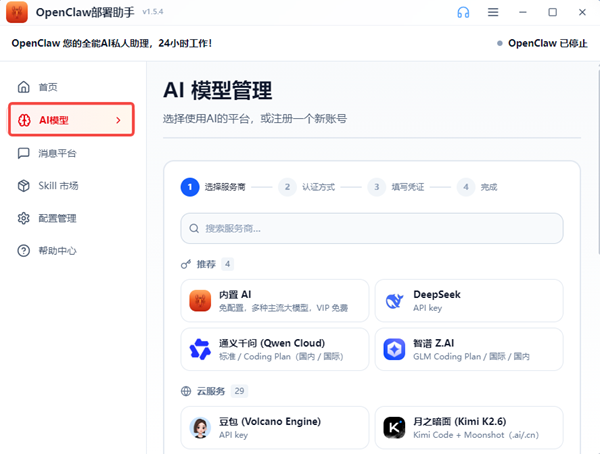
Task: Close the OpenClaw window
Action: [582, 12]
